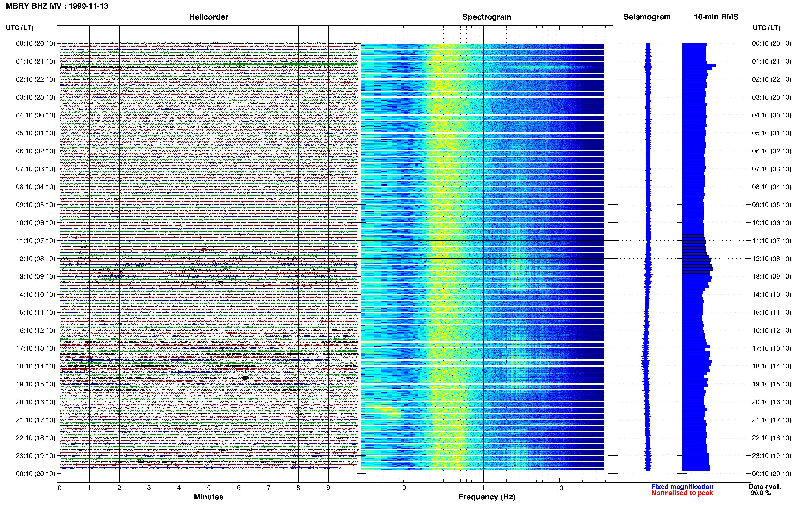Click left time label 11:10 (07:10)
812x508 pixels.
tap(35, 240)
